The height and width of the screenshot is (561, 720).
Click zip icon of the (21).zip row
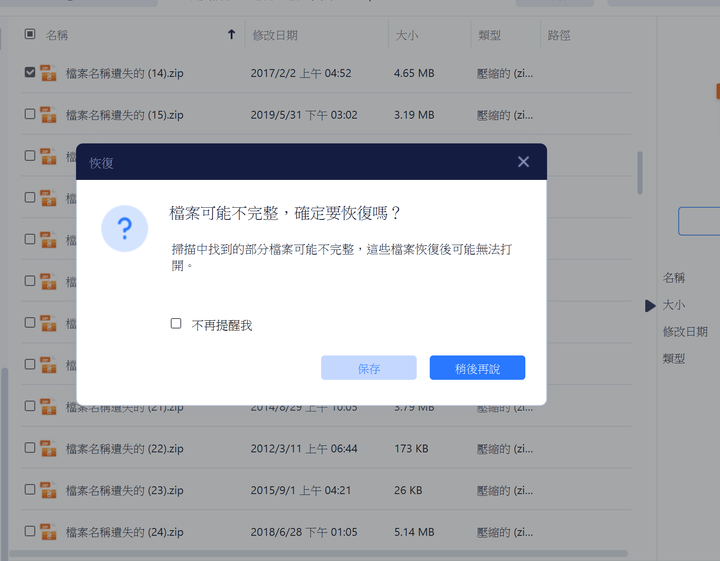tap(48, 406)
